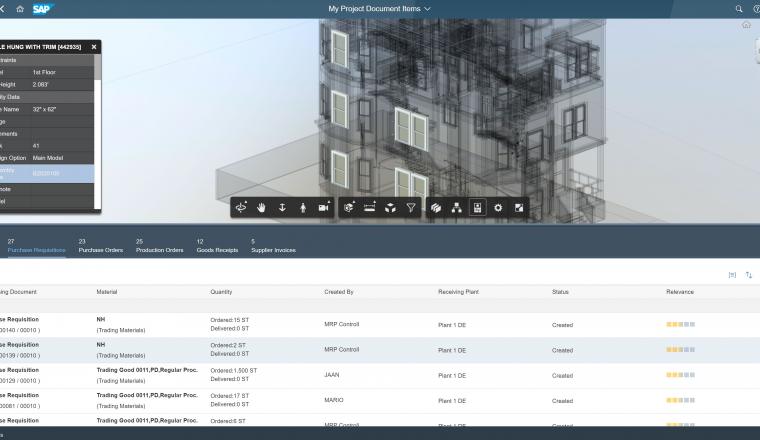This screenshot has height=440, width=760.
Task: Switch to the Production Orders tab
Action: 159,246
